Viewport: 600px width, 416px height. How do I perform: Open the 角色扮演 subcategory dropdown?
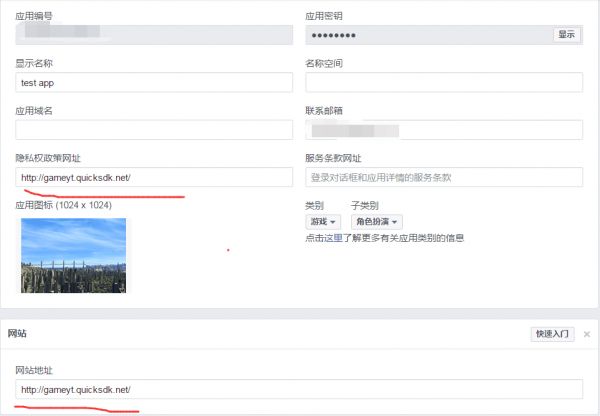pos(377,222)
